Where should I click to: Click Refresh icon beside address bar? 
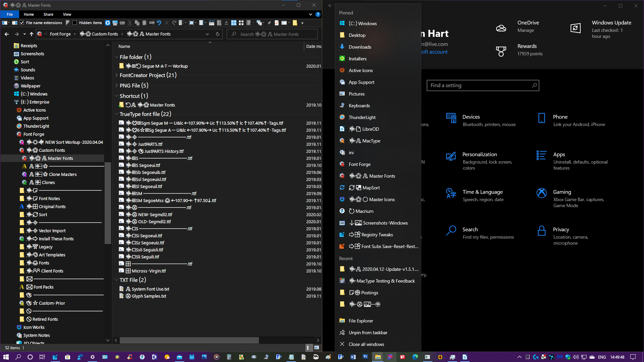tap(217, 34)
